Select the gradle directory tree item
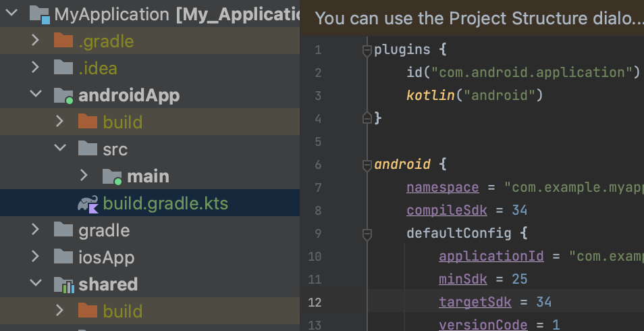This screenshot has height=331, width=644. coord(150,230)
